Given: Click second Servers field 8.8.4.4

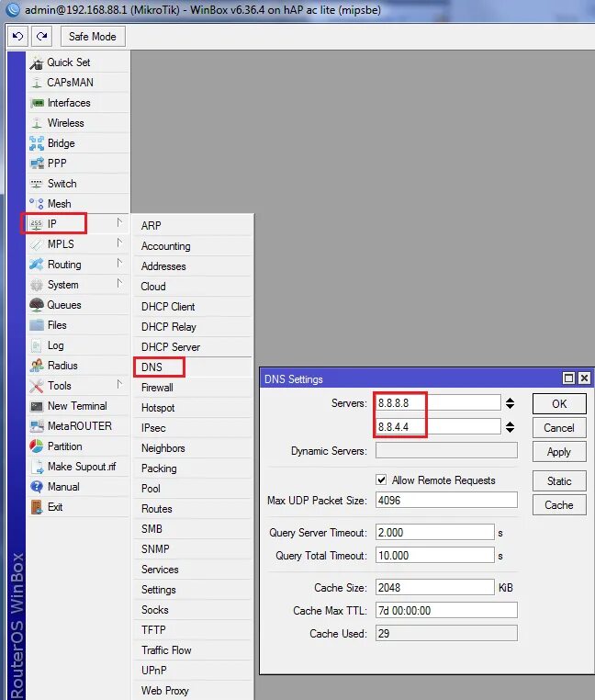Looking at the screenshot, I should click(438, 427).
